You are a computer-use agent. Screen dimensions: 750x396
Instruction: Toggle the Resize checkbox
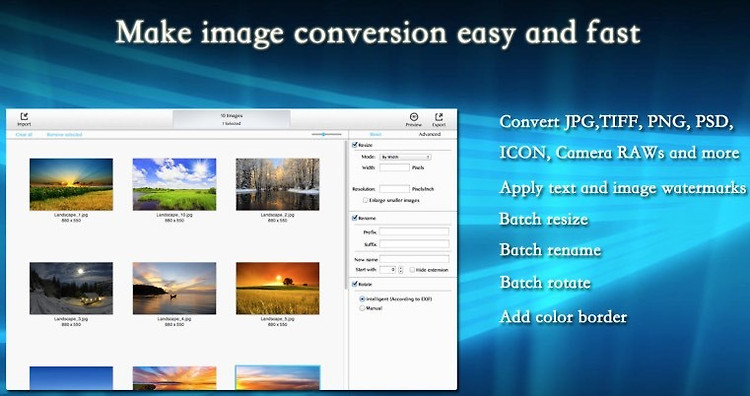(355, 145)
